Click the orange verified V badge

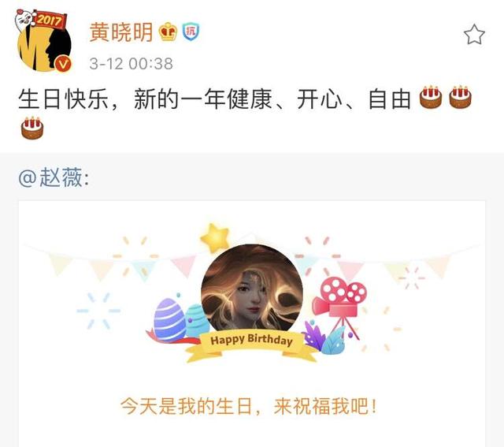pos(62,64)
